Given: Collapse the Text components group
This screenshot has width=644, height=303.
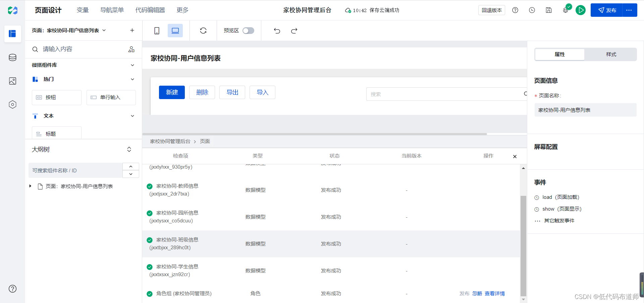Looking at the screenshot, I should coord(132,116).
